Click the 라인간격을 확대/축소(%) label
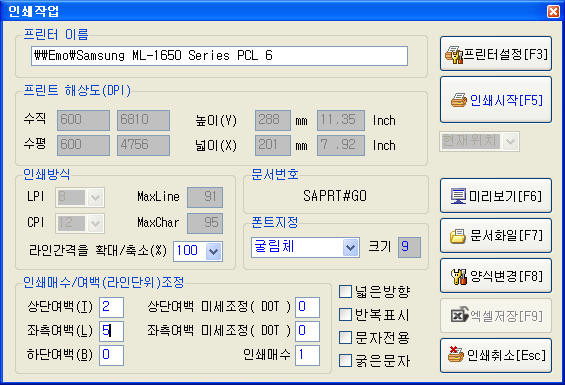The image size is (565, 385). [98, 251]
